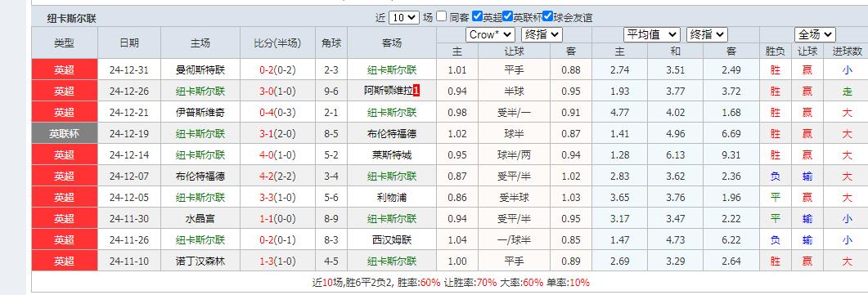Screen dimensions: 868x295
Task: Click the 输 result in the 西汉姆联 row
Action: 807,240
